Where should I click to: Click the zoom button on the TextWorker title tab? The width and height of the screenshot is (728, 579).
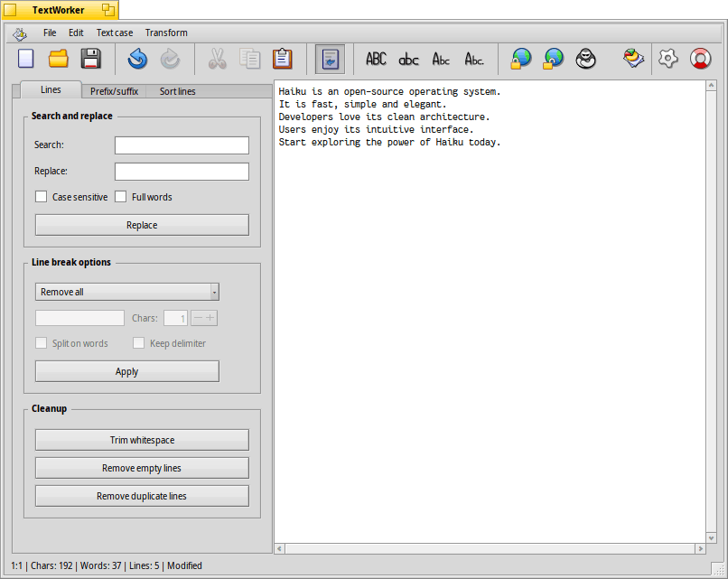[108, 10]
